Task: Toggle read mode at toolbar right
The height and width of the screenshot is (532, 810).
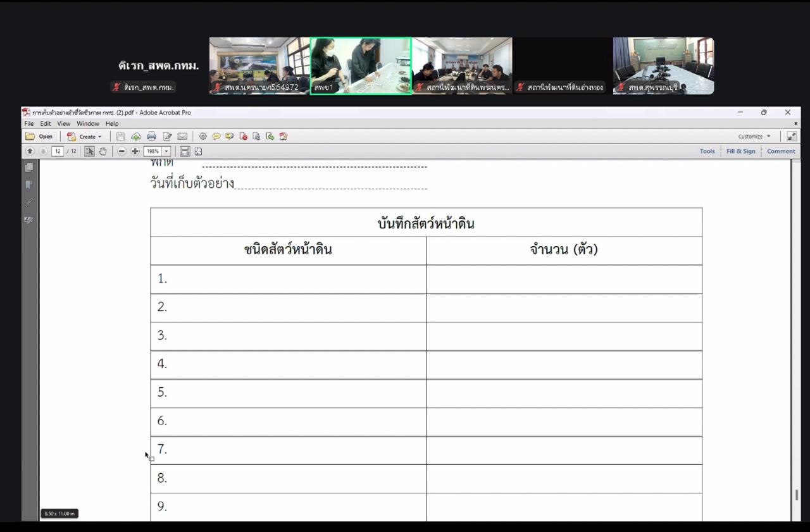Action: 792,136
